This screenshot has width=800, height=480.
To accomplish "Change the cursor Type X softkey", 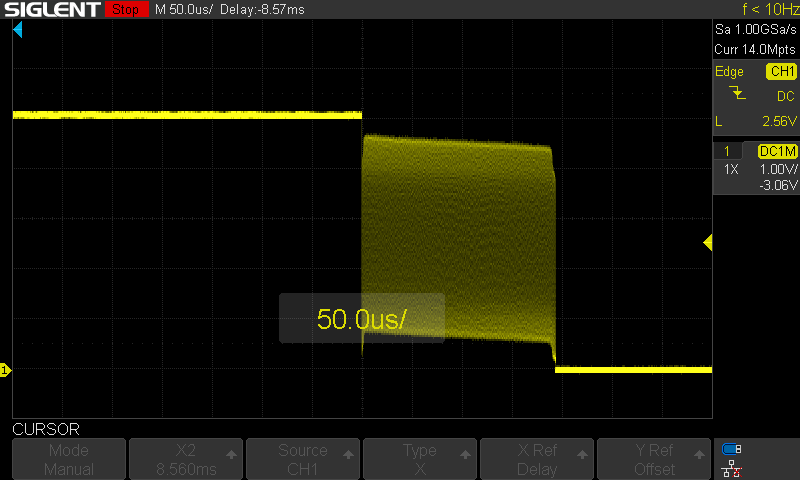I will pos(419,459).
